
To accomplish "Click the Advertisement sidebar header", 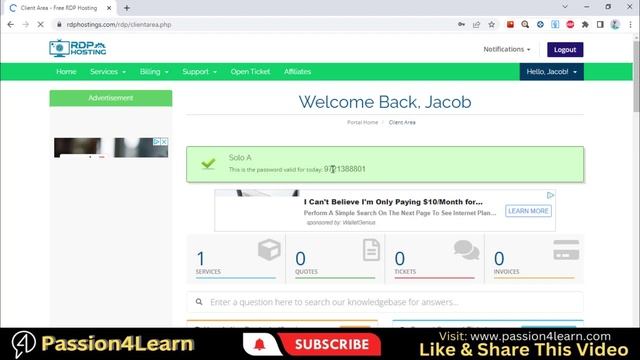I will pos(111,98).
